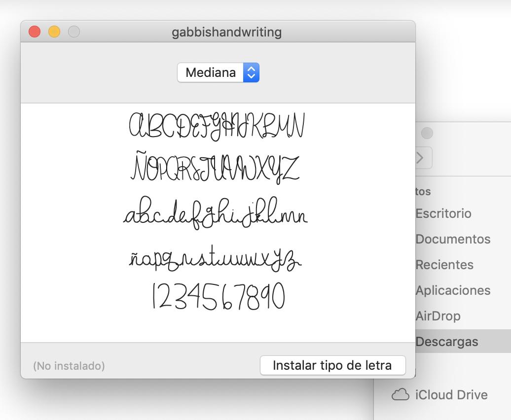Show Recientes in the Finder sidebar

click(x=444, y=265)
